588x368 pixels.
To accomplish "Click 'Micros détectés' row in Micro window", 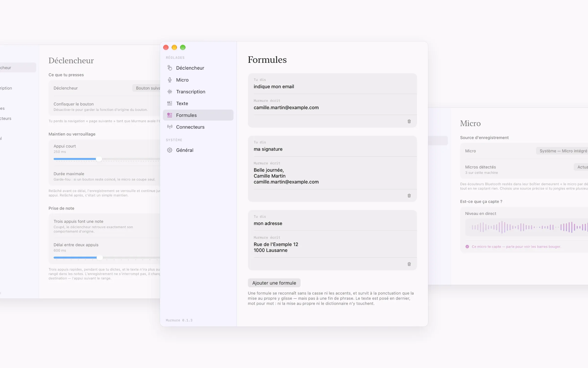I will pos(524,170).
